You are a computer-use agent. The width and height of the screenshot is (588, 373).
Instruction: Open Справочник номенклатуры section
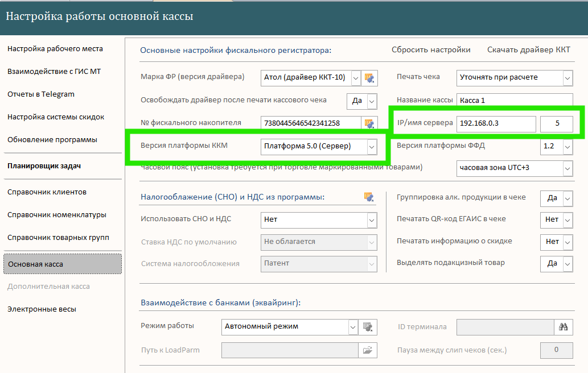pos(57,215)
